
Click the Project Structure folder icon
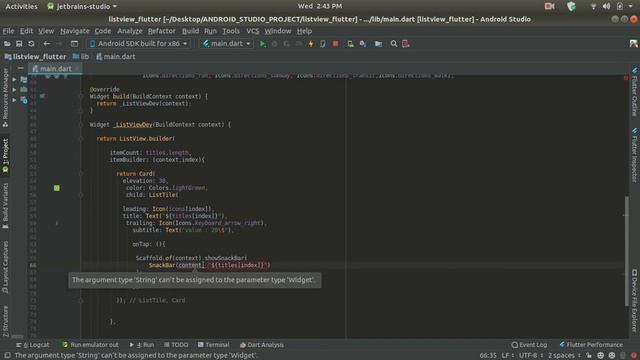point(378,44)
